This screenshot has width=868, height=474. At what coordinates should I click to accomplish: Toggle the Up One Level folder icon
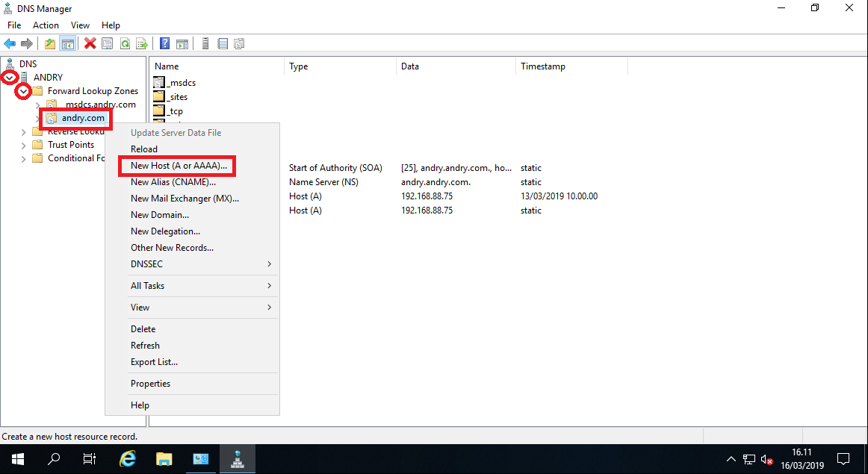coord(49,43)
